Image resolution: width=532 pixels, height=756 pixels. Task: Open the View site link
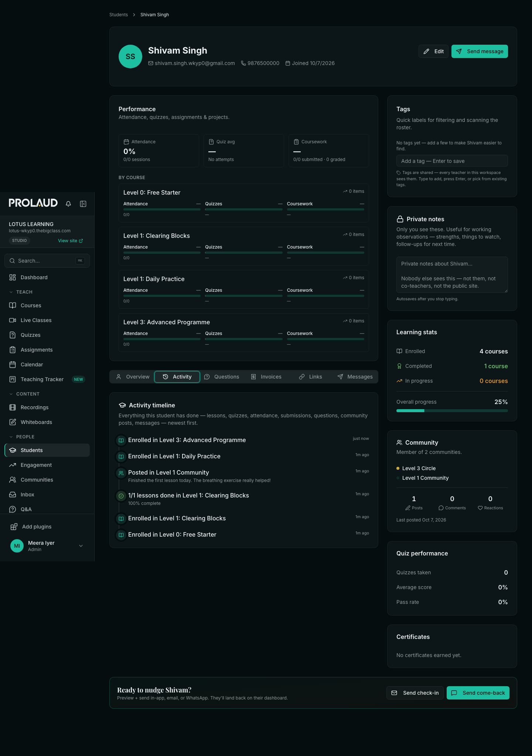(x=71, y=241)
